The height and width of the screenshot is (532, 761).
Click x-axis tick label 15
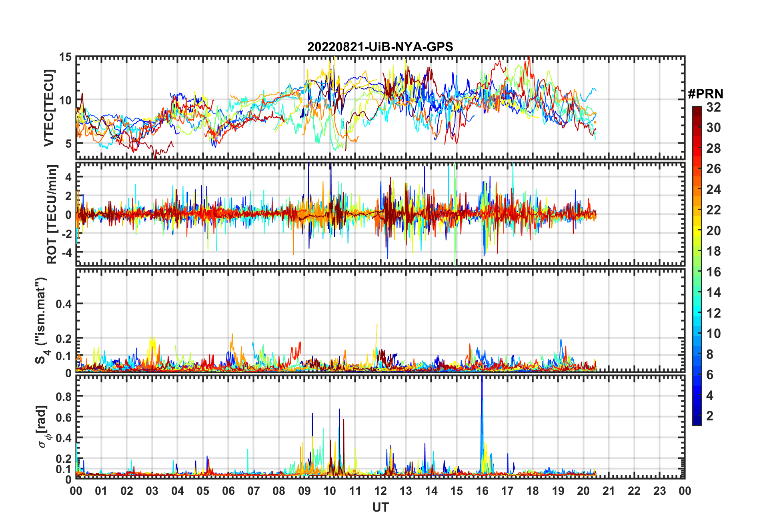[457, 491]
